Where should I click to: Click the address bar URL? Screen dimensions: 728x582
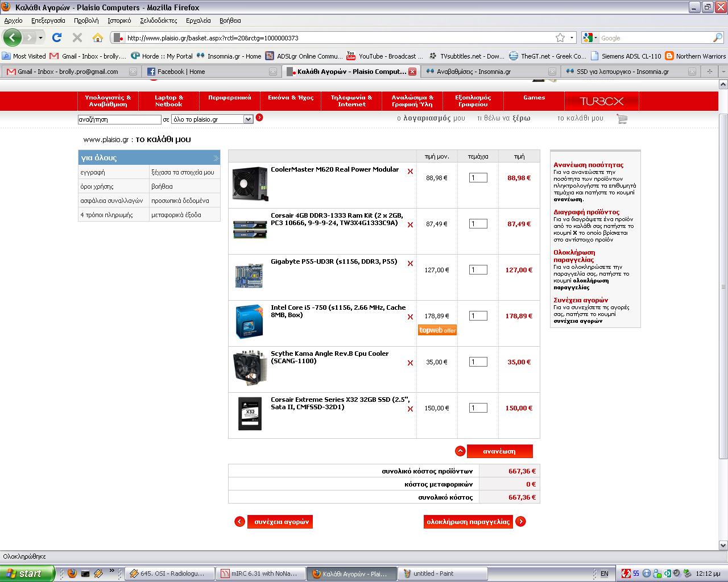[339, 38]
